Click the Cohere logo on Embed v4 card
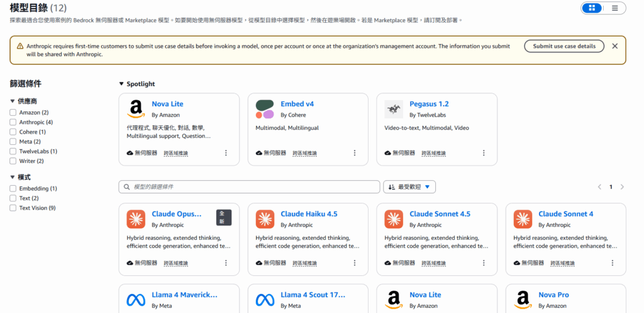Viewport: 644px width, 313px height. [x=265, y=110]
